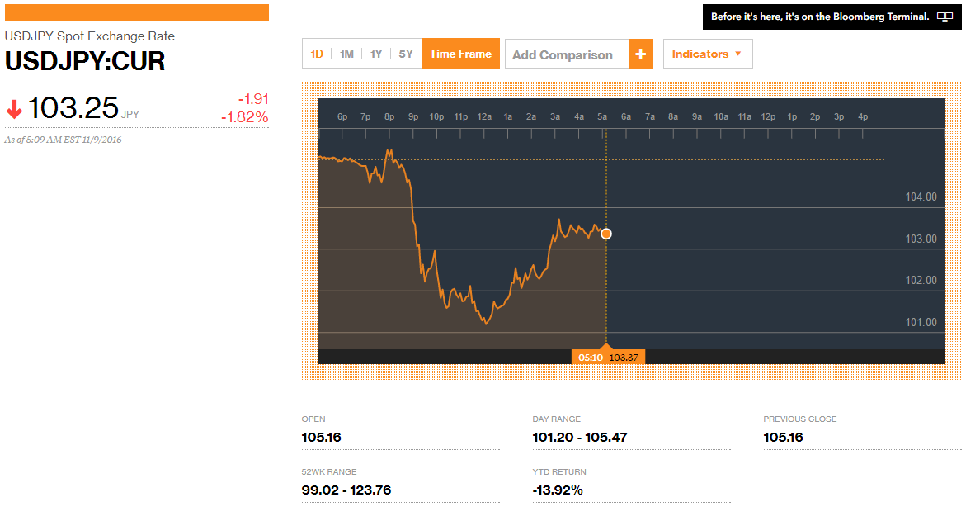The image size is (980, 521).
Task: Switch to the 1M chart tab
Action: [346, 53]
